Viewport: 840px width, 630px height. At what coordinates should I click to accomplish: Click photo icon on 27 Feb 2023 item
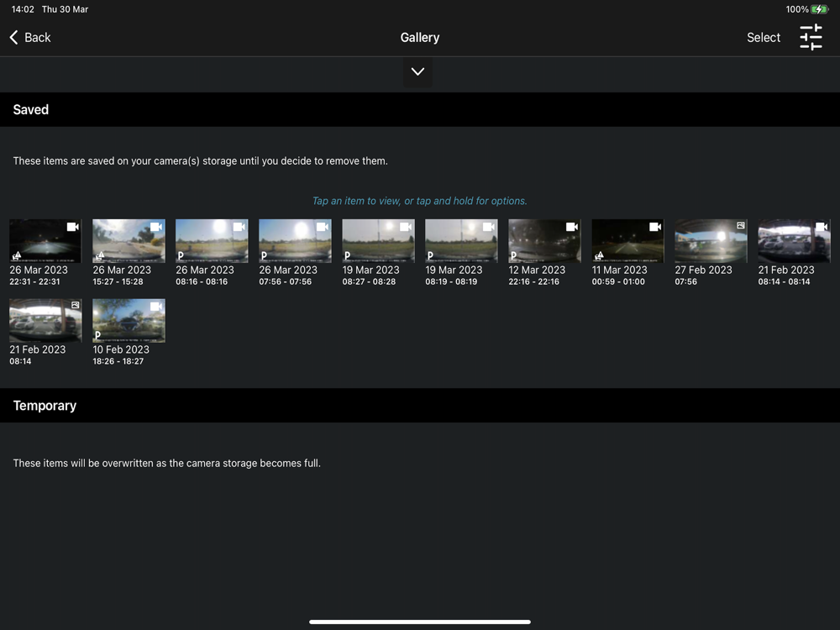740,225
